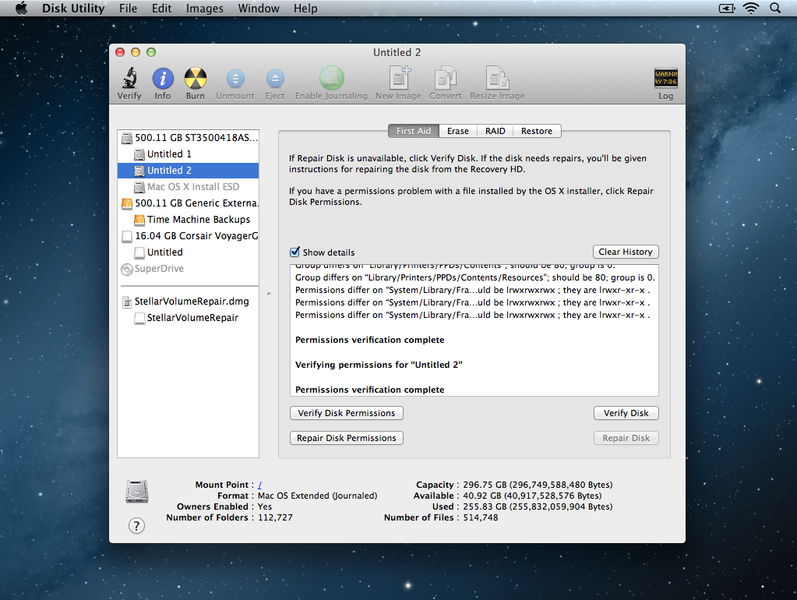Click the Number of Folders value 112,727
This screenshot has width=797, height=600.
[275, 518]
